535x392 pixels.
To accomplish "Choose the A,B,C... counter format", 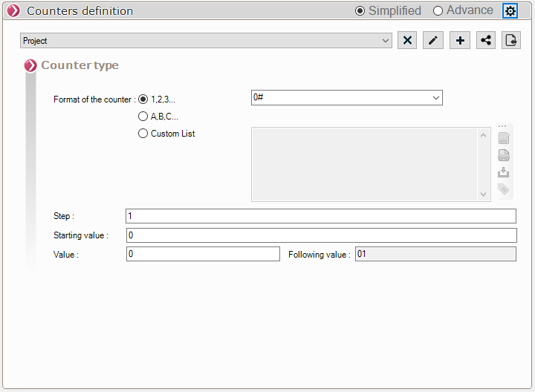I will click(x=143, y=117).
